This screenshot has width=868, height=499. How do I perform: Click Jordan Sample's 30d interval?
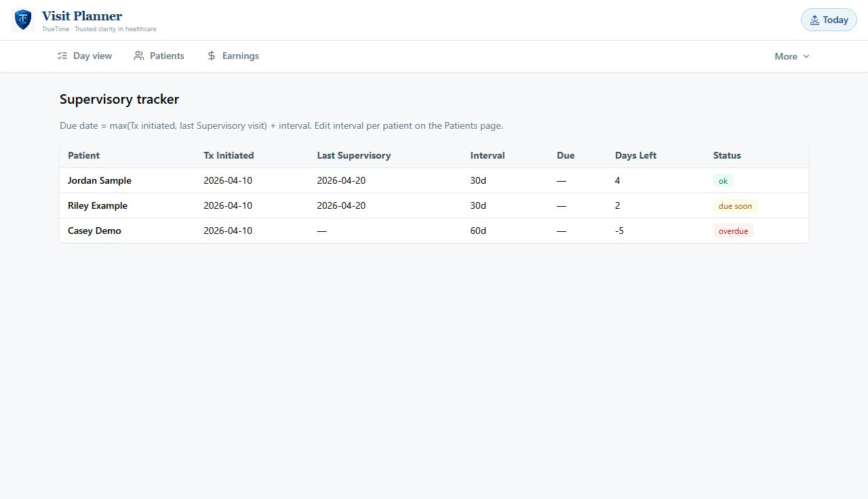[478, 180]
